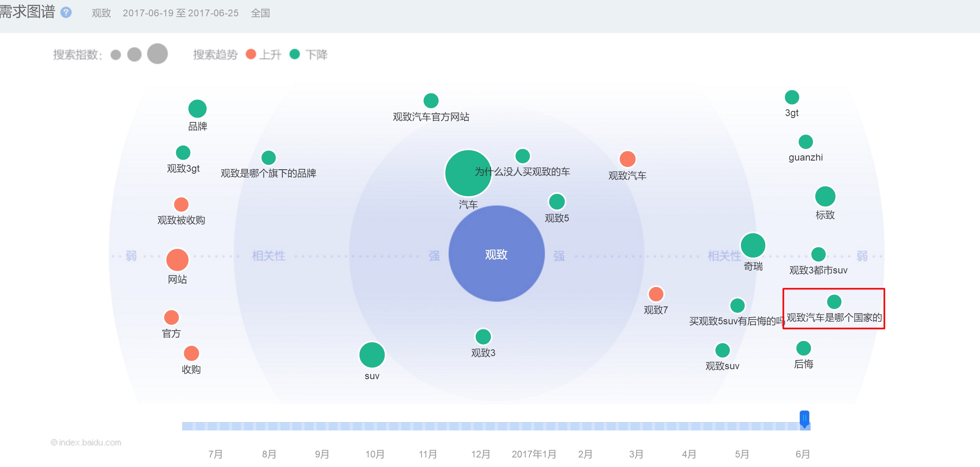Click the date range 2017-06-19 至 2017-06-25
The height and width of the screenshot is (467, 980).
(x=181, y=13)
